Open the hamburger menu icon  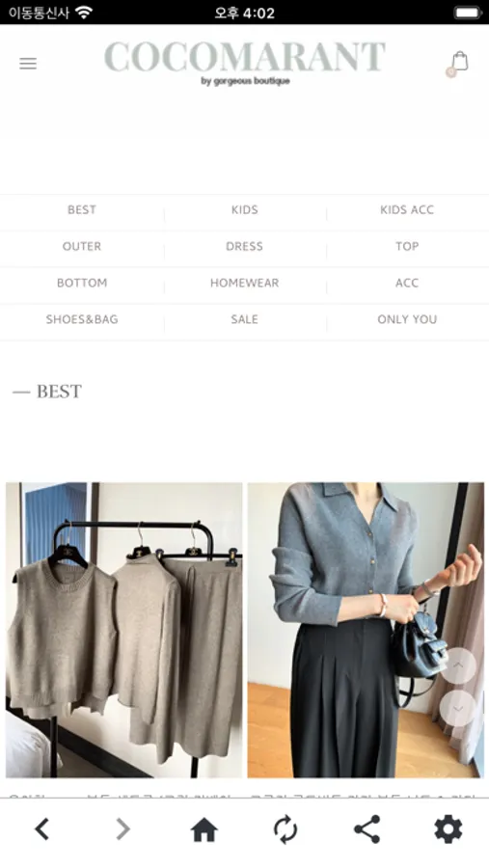pyautogui.click(x=28, y=64)
